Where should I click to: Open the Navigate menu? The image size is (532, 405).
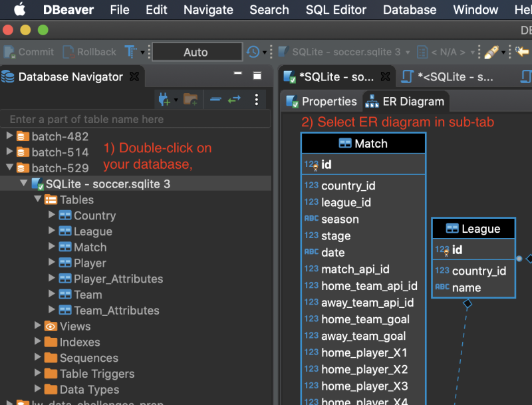(x=208, y=10)
